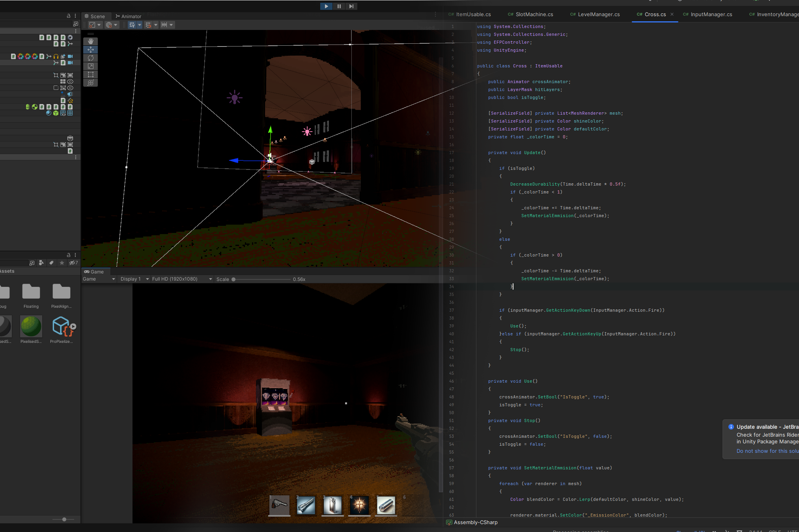This screenshot has width=799, height=532.
Task: Select the combined Transform tool
Action: [91, 83]
